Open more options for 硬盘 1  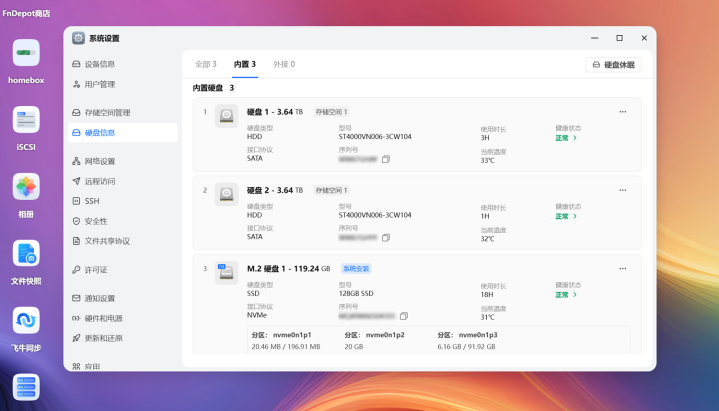tap(623, 112)
